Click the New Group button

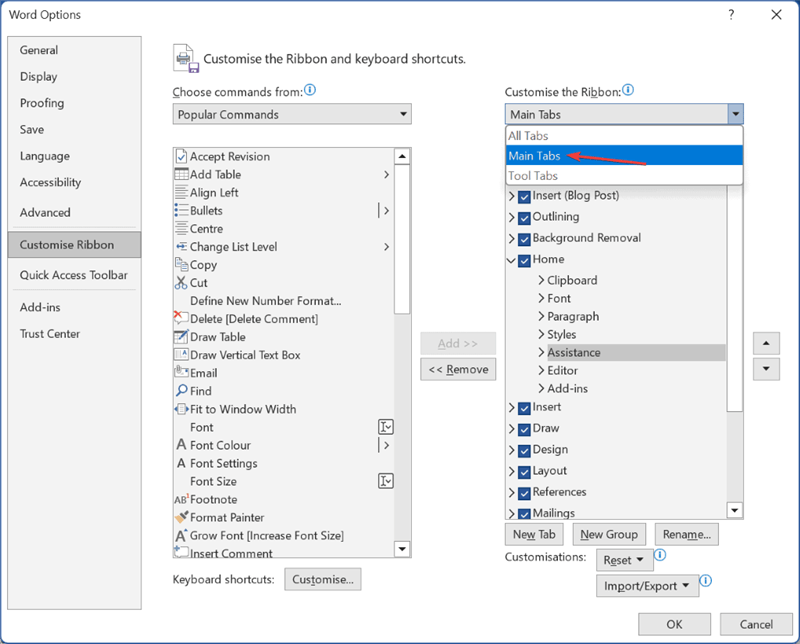[609, 534]
